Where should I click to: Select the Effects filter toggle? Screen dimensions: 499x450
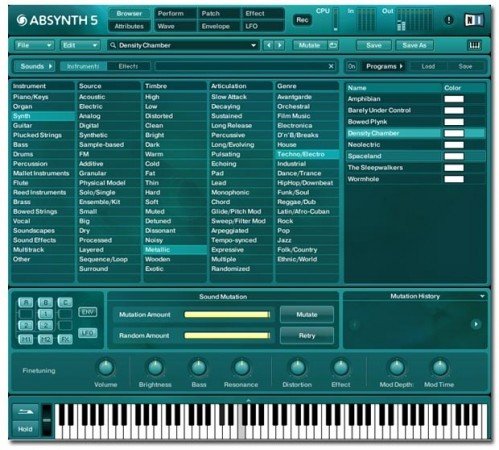[128, 66]
